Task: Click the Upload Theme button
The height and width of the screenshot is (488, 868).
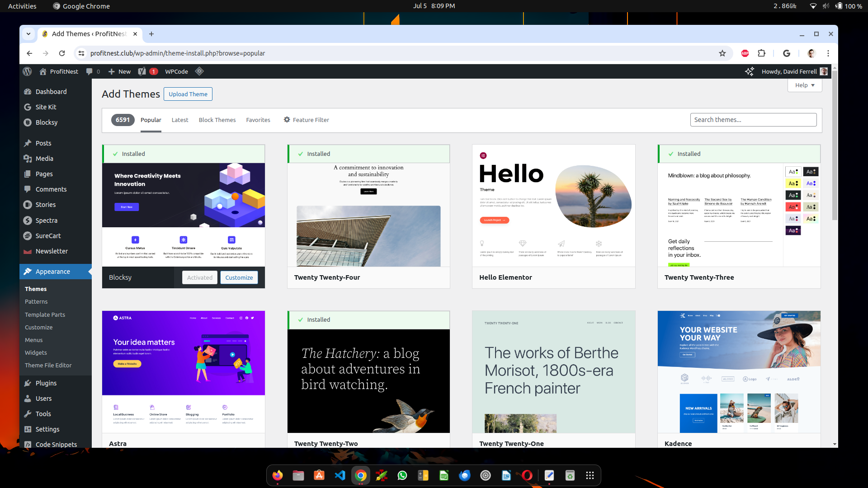Action: point(188,94)
